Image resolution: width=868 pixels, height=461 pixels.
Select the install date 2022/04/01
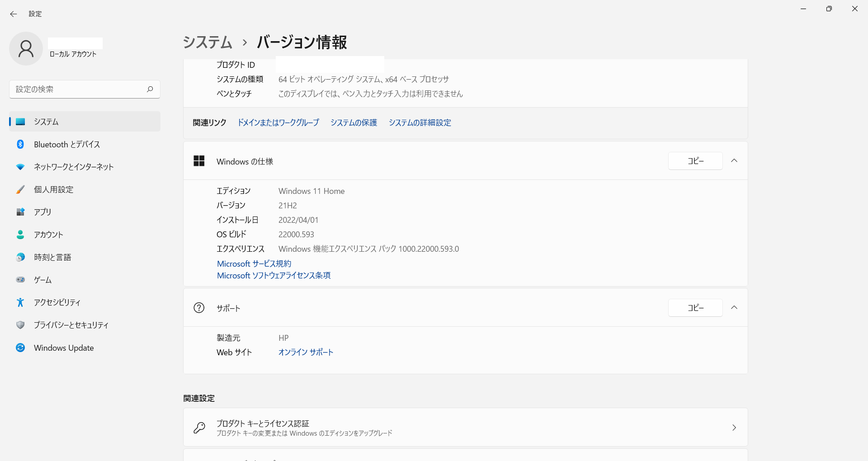298,220
